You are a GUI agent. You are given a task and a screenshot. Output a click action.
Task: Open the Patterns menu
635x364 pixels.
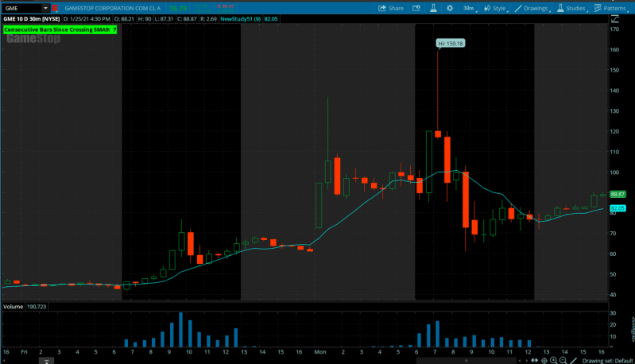(x=610, y=8)
